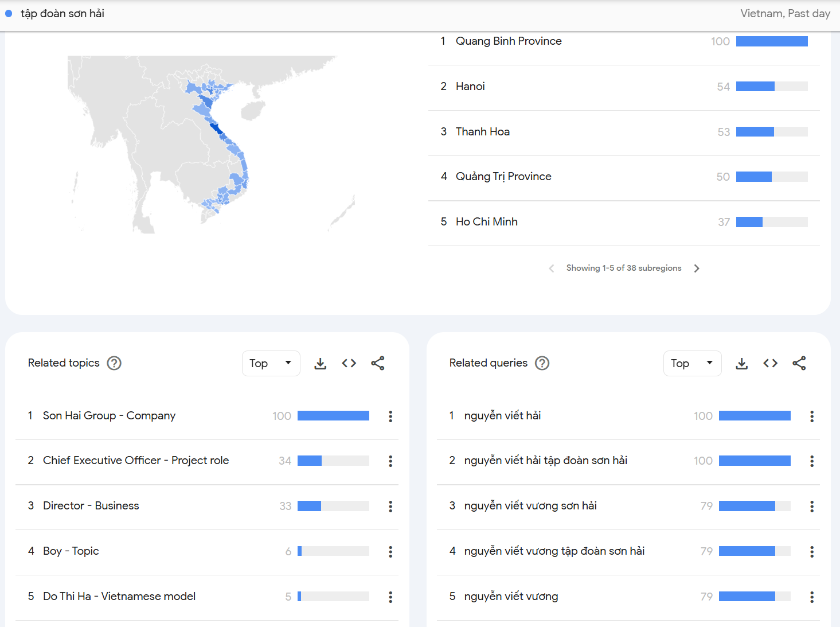Image resolution: width=840 pixels, height=627 pixels.
Task: Open the help tooltip beside Related topics
Action: 114,363
